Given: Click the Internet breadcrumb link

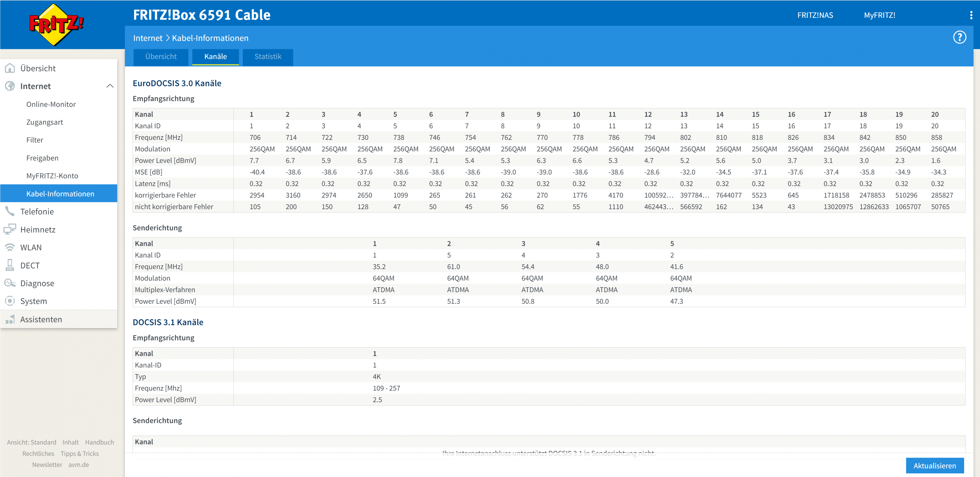Looking at the screenshot, I should [148, 38].
